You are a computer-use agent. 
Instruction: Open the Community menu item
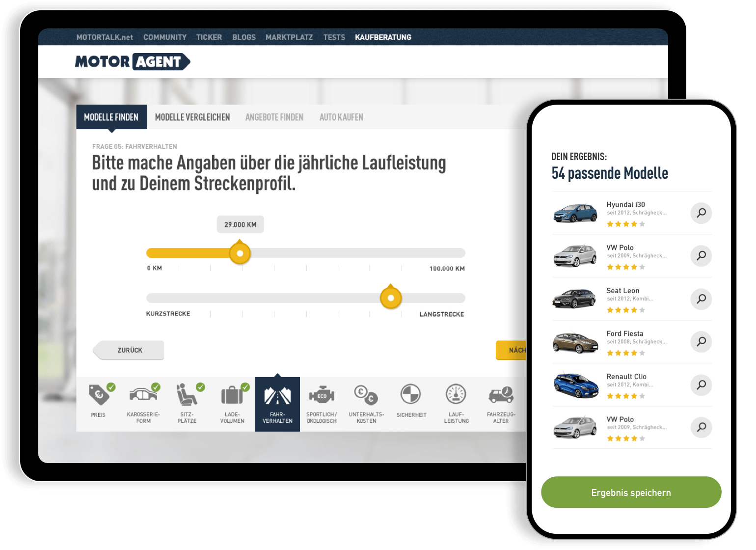pos(165,37)
